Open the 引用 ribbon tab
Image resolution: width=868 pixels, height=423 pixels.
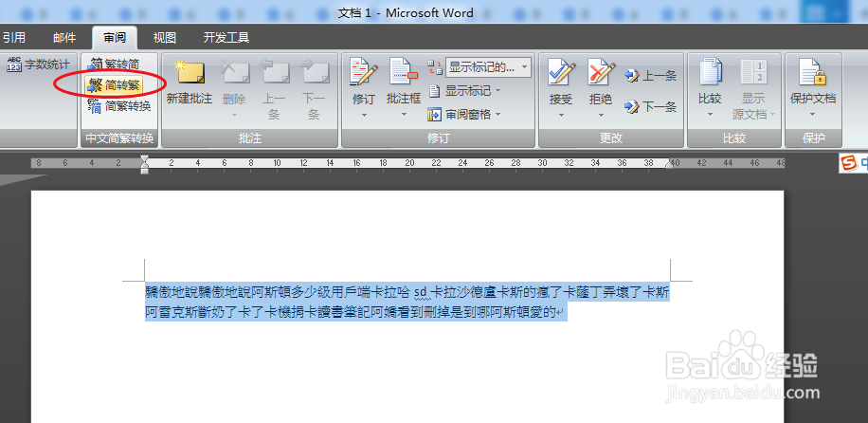(x=12, y=38)
